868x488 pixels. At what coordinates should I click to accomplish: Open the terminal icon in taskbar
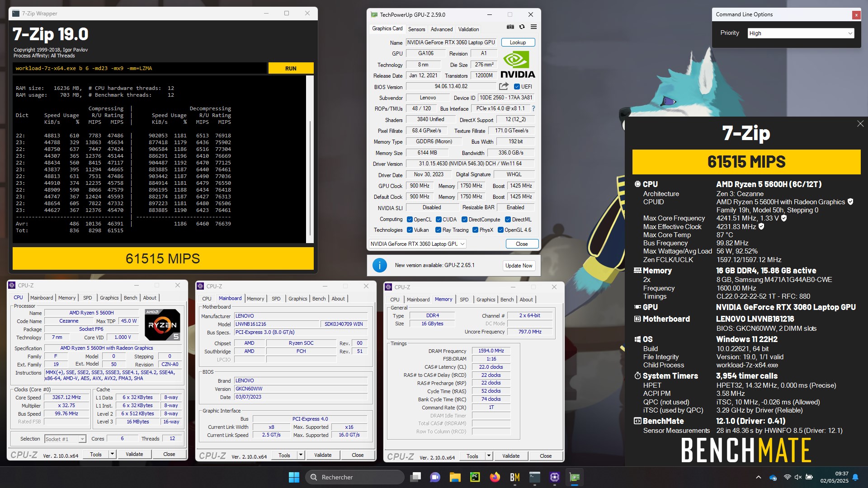click(535, 477)
